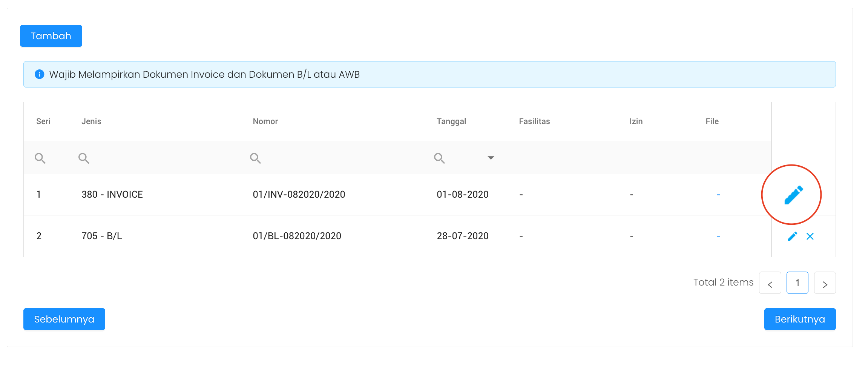Click the search icon under Seri column
Screen dimensions: 868x384
click(x=40, y=158)
